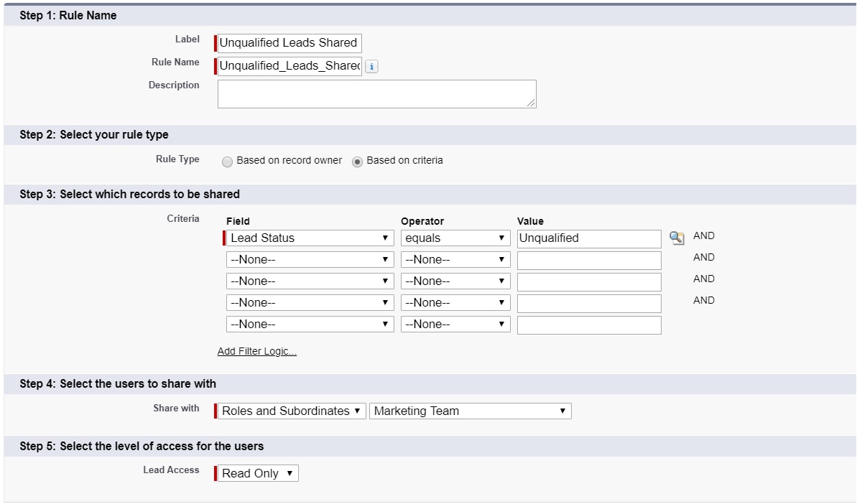The image size is (857, 504).
Task: Open the lookup dialog for the criteria Value
Action: coord(675,237)
